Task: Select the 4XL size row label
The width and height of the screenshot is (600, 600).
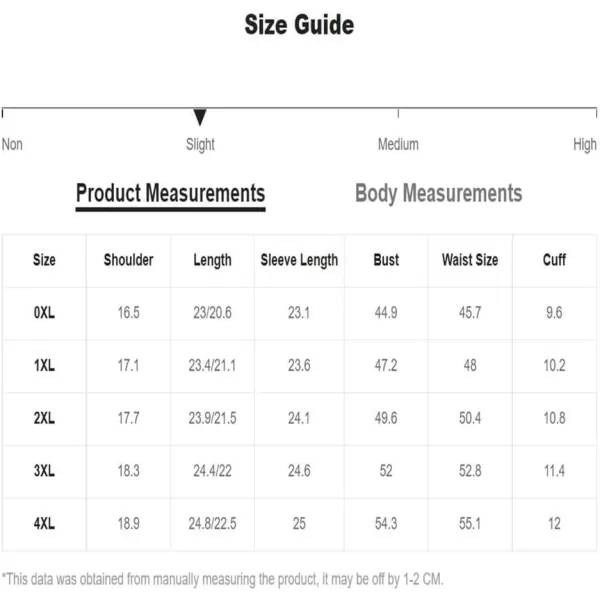Action: 44,523
